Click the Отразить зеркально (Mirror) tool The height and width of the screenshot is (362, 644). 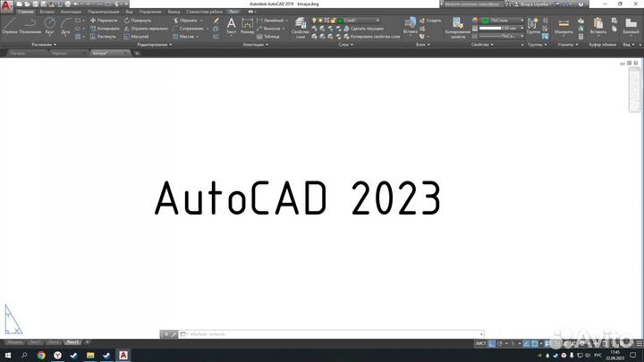click(146, 29)
